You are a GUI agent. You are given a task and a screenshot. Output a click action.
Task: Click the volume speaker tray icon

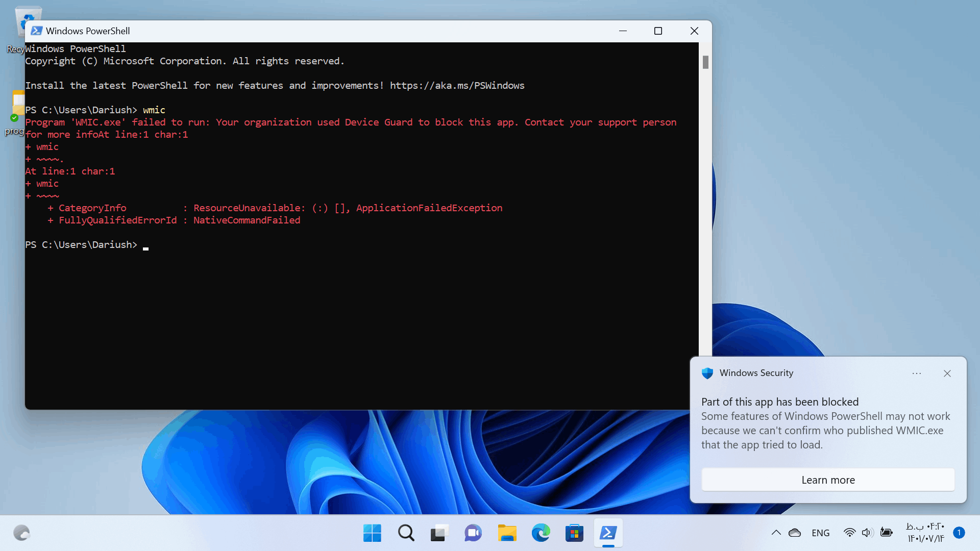[x=867, y=533]
